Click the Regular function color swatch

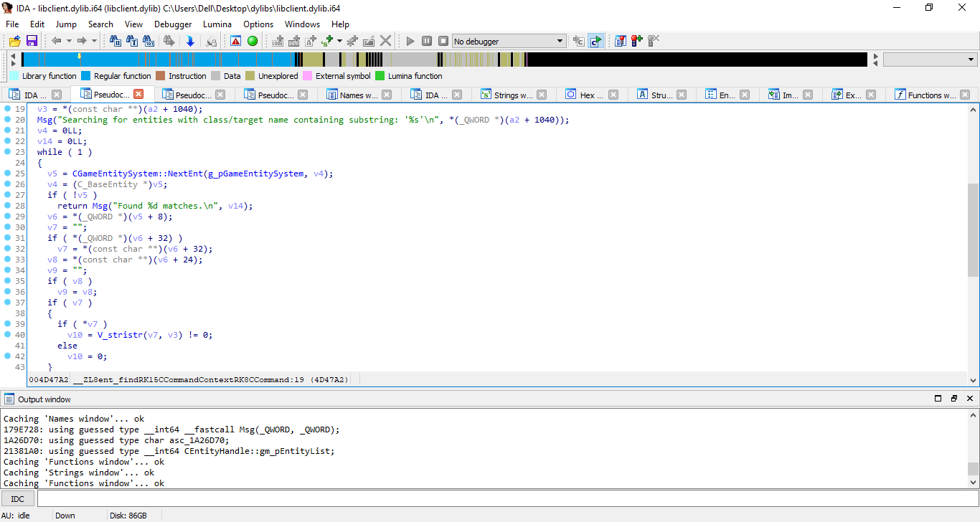click(x=85, y=76)
